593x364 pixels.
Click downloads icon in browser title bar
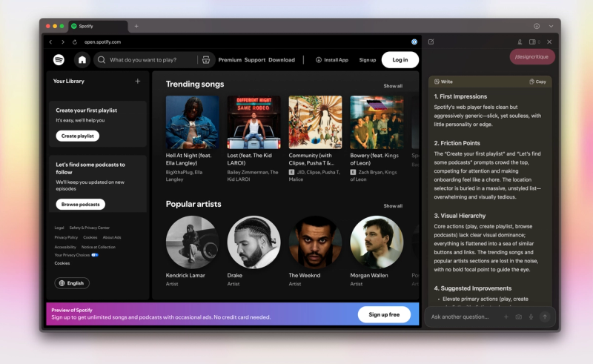pyautogui.click(x=537, y=26)
